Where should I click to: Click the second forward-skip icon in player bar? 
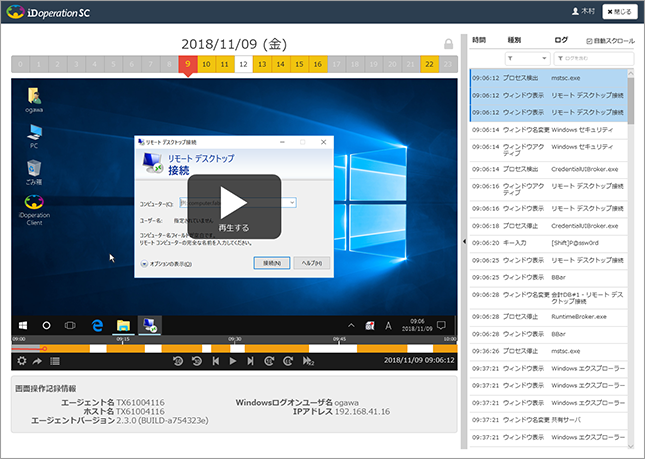click(288, 361)
